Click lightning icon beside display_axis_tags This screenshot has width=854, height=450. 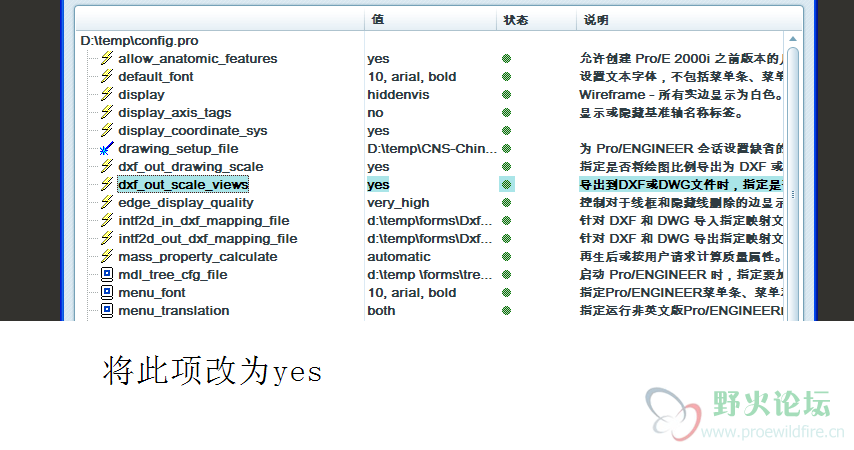(107, 112)
